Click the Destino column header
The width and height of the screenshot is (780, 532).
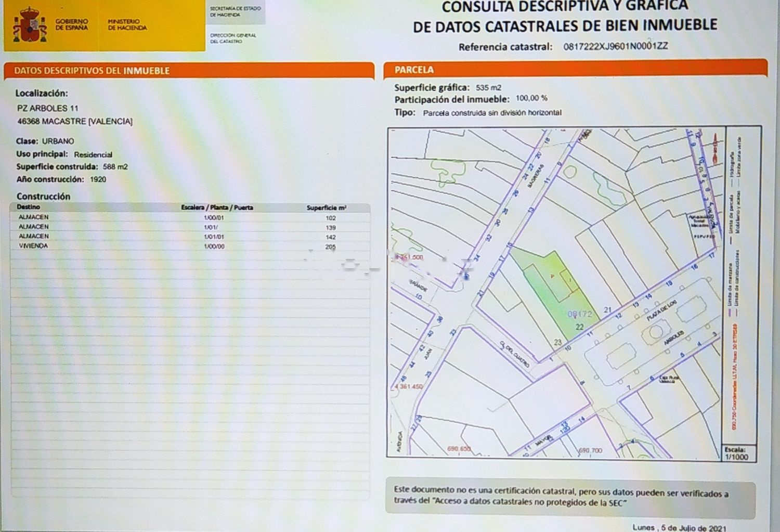tap(28, 207)
